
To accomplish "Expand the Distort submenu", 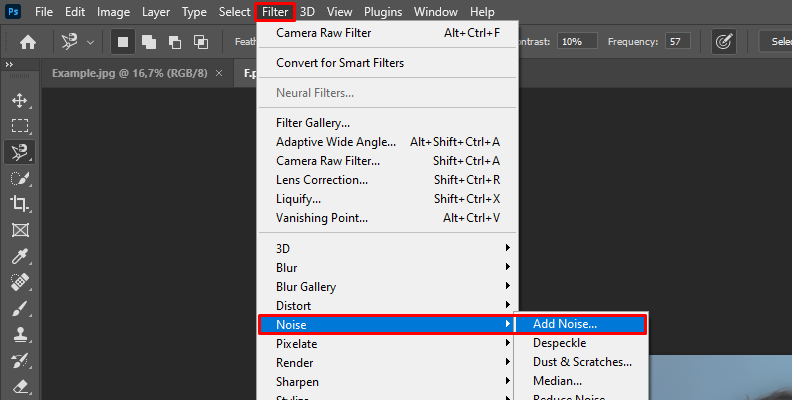I will [x=388, y=306].
